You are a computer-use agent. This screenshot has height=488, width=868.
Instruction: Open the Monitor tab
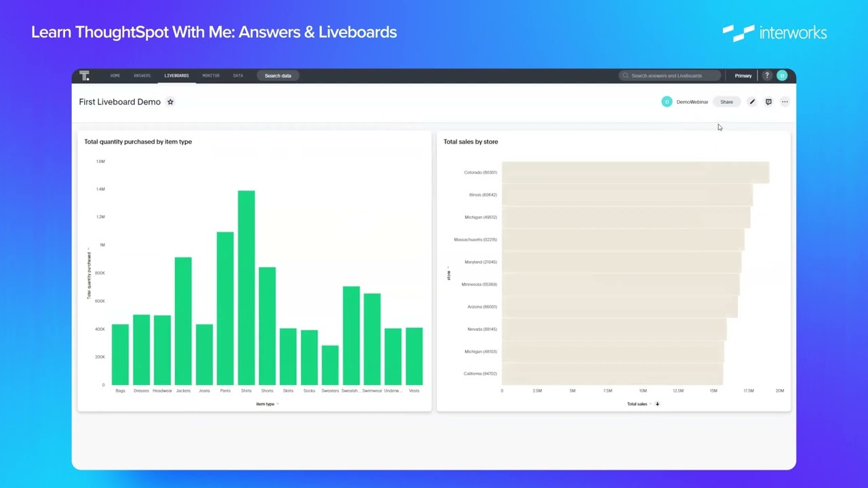(211, 76)
